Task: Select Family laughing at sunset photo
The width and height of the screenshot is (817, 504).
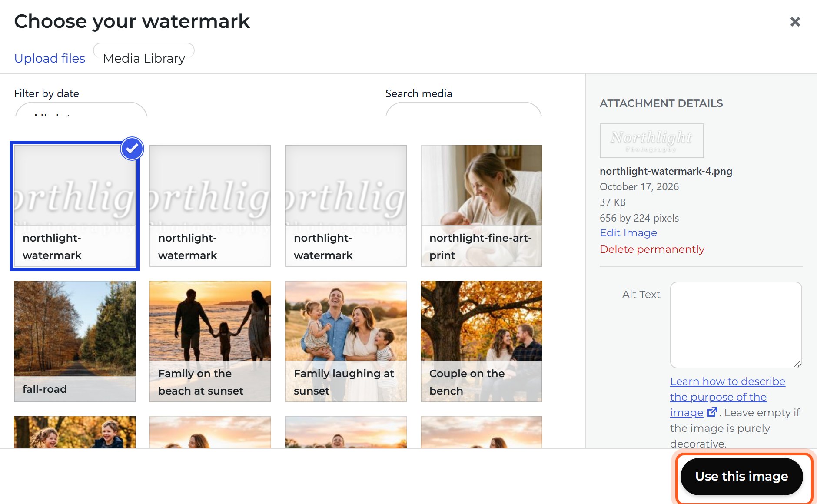Action: point(346,342)
